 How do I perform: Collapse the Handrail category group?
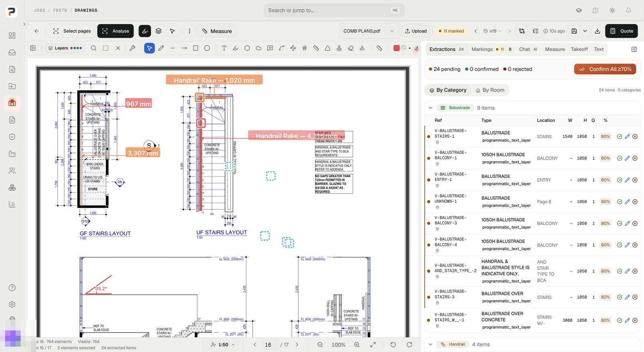[430, 344]
